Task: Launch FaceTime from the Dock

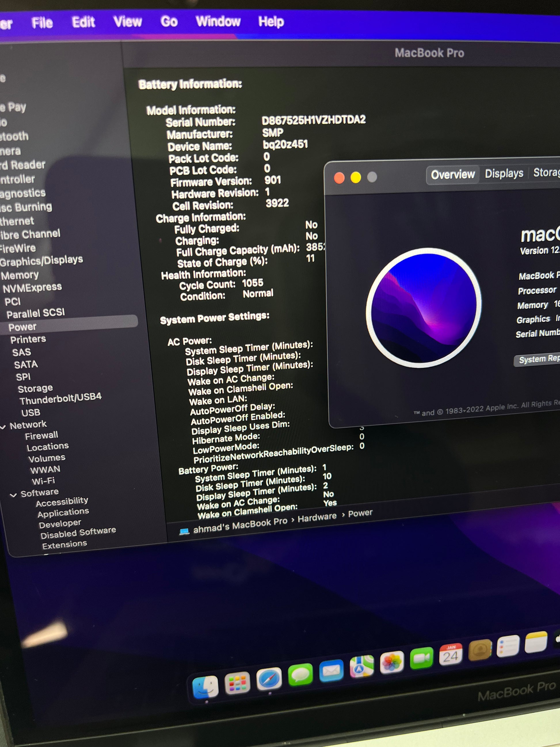Action: [x=421, y=657]
